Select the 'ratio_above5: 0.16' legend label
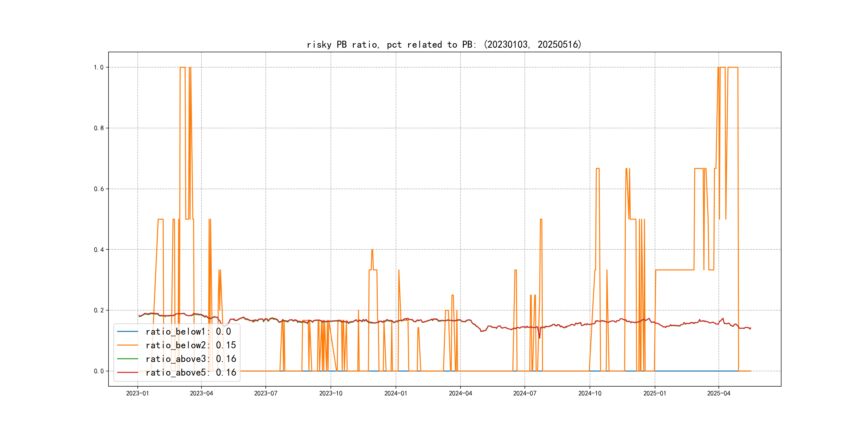Viewport: 868px width, 434px height. coord(191,372)
